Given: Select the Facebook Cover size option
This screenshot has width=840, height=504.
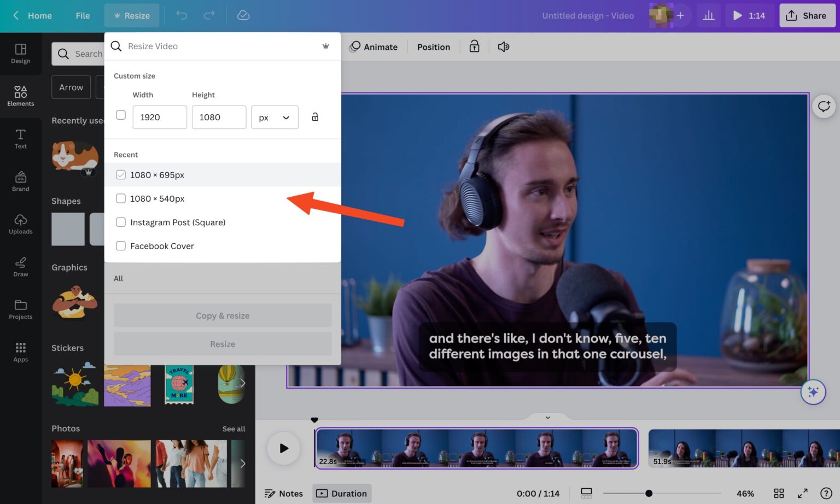Looking at the screenshot, I should coord(121,245).
